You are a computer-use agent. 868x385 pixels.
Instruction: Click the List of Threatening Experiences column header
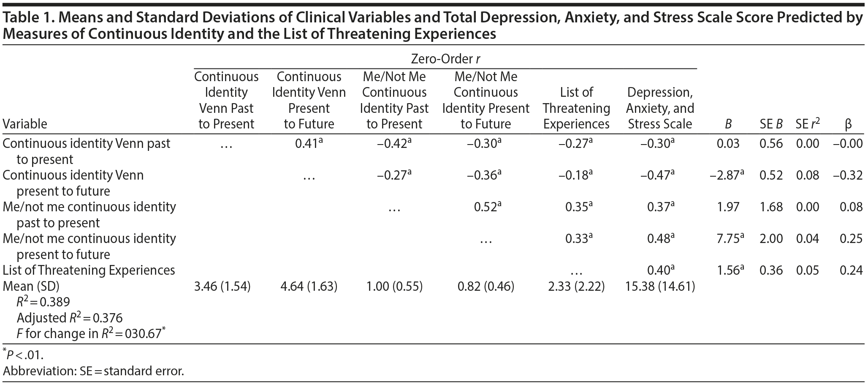tap(576, 108)
